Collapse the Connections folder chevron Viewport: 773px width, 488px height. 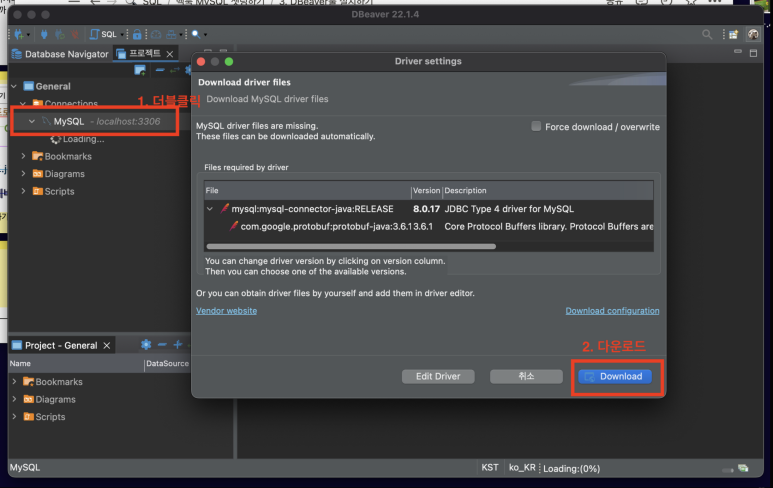point(23,104)
